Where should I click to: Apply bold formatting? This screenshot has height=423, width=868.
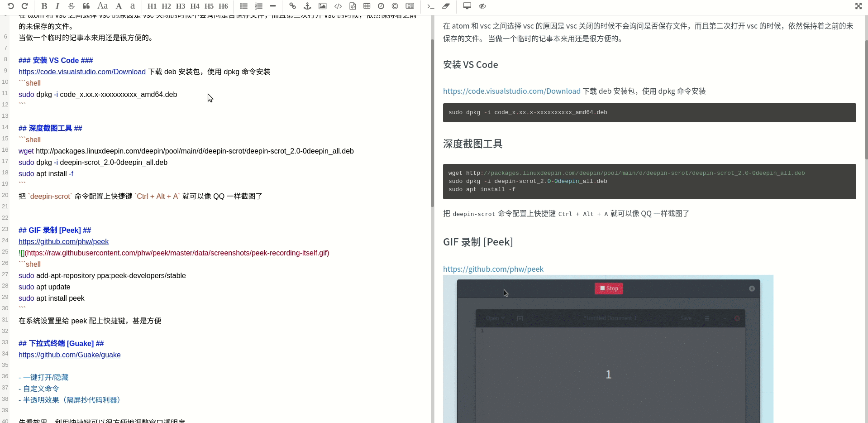tap(44, 6)
